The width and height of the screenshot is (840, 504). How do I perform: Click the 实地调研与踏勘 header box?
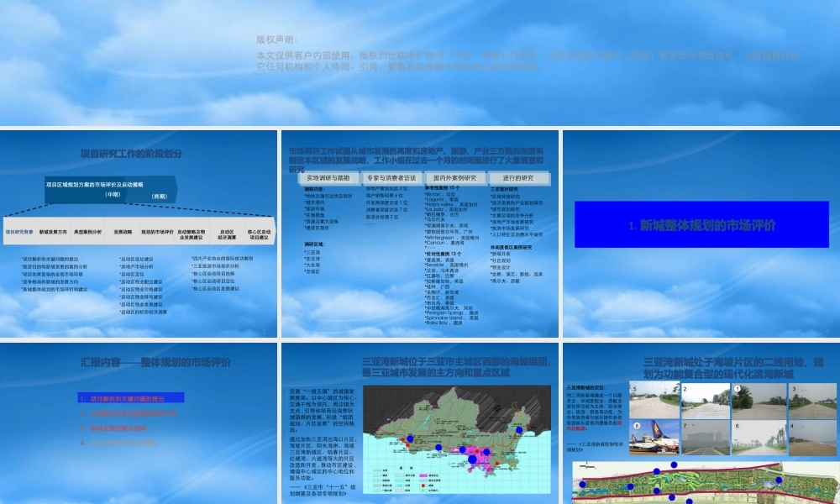point(328,178)
